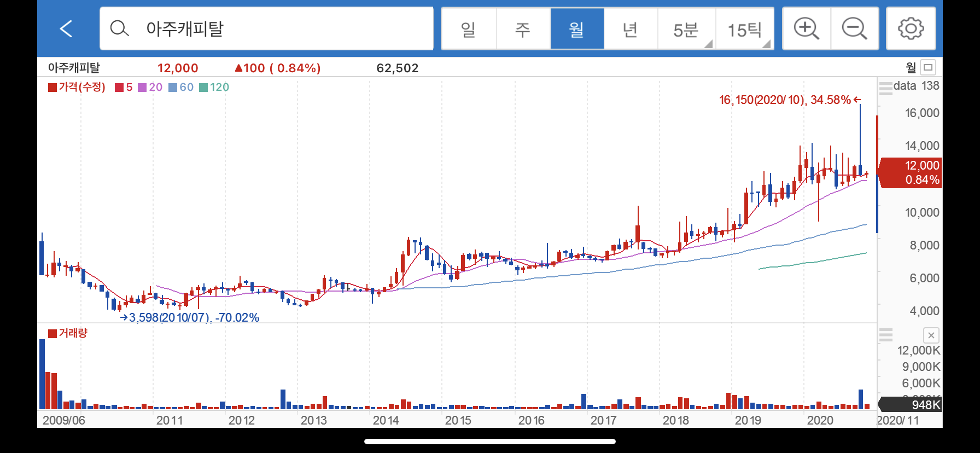Toggle 5-period moving average legend

(x=124, y=87)
